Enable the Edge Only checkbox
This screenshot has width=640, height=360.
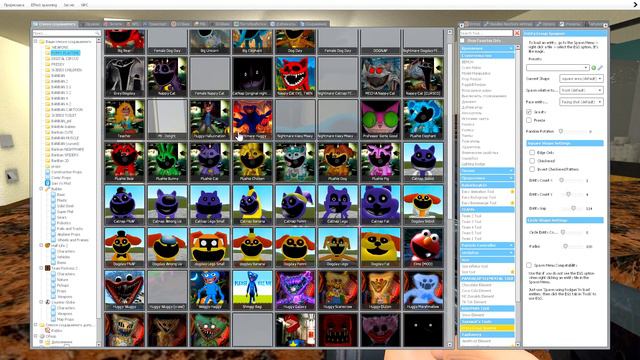532,152
